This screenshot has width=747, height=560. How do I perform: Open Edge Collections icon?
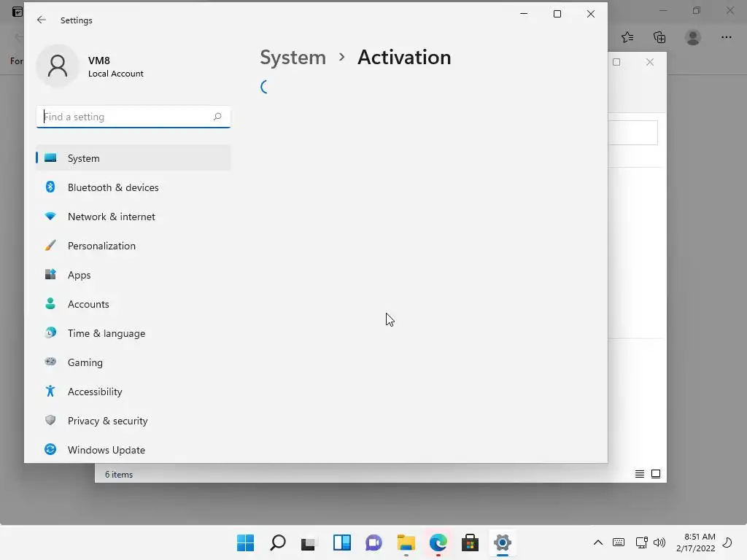[659, 37]
